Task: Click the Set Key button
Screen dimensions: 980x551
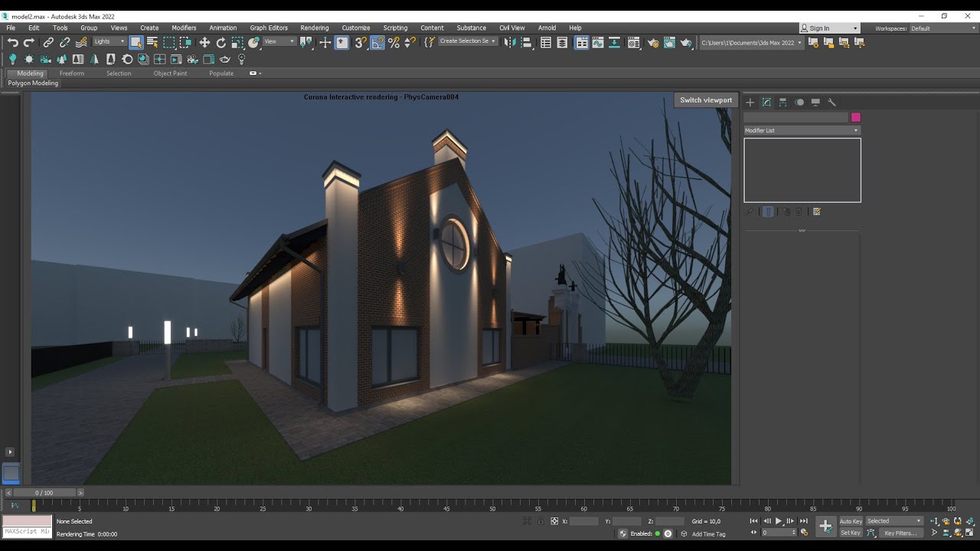Action: pos(851,533)
